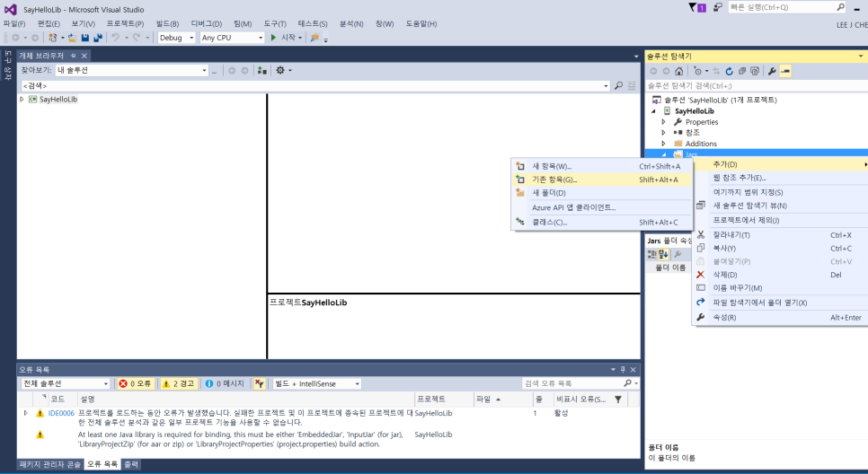Viewport: 868px width, 474px height.
Task: Click Object Browser settings gear icon
Action: [280, 70]
